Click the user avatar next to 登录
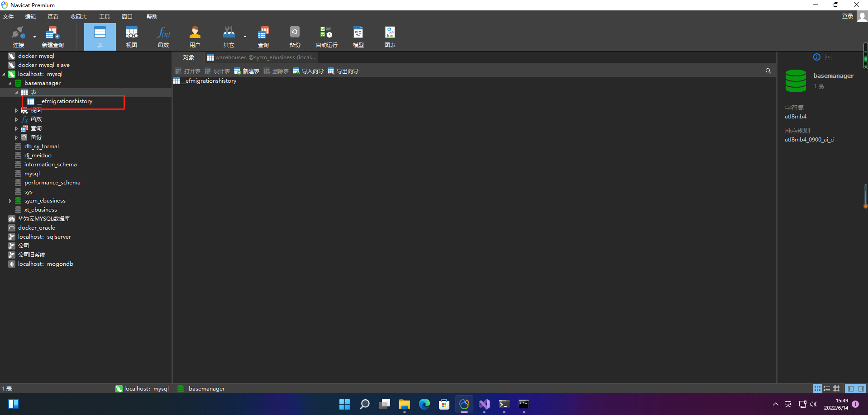868x415 pixels. tap(862, 16)
